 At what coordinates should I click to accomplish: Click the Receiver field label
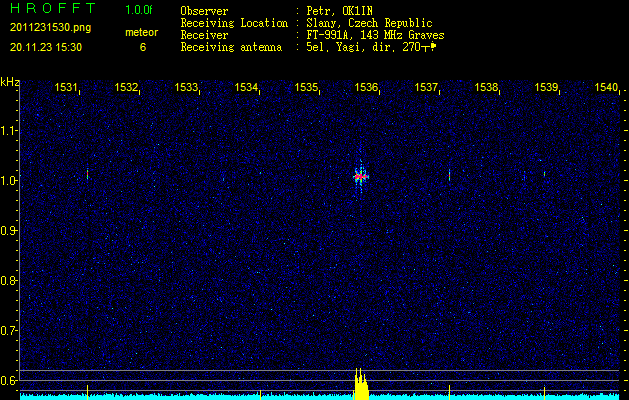coord(204,35)
